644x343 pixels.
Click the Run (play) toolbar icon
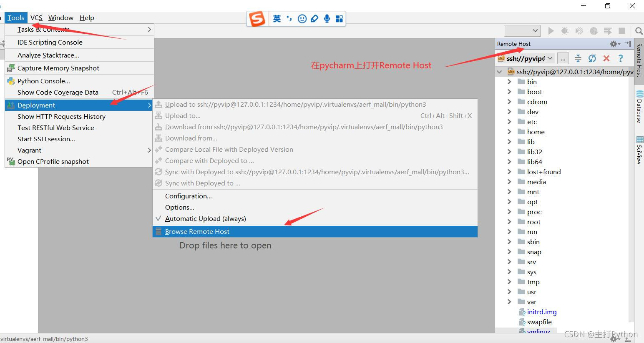(551, 31)
